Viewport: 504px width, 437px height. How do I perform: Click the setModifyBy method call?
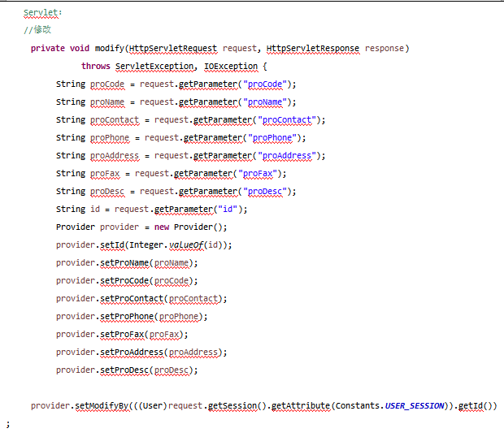pos(102,406)
